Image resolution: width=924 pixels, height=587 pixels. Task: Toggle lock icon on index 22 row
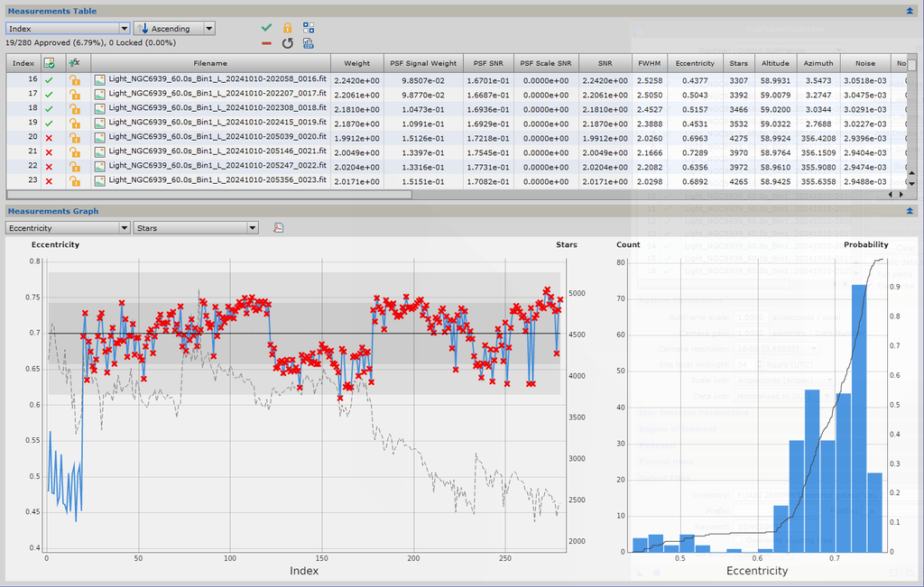75,167
